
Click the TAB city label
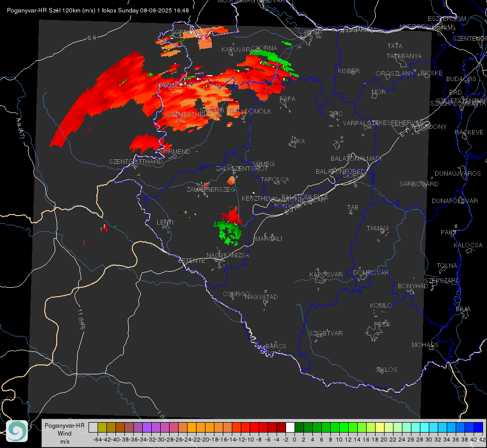[353, 208]
